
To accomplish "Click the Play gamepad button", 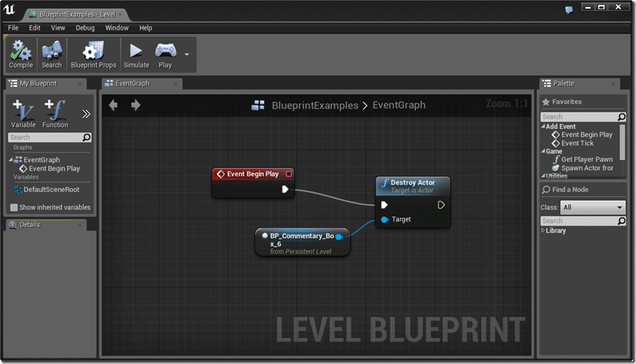I will tap(165, 55).
